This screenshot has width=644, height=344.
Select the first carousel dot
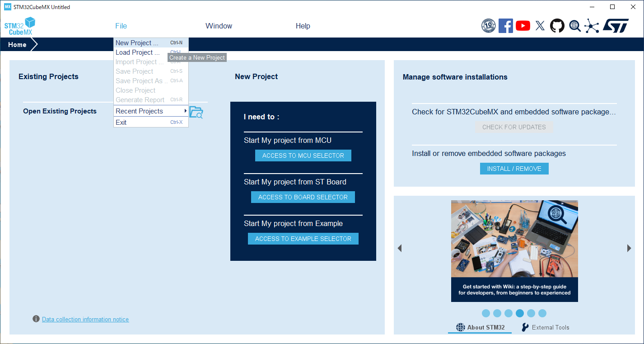(x=486, y=313)
